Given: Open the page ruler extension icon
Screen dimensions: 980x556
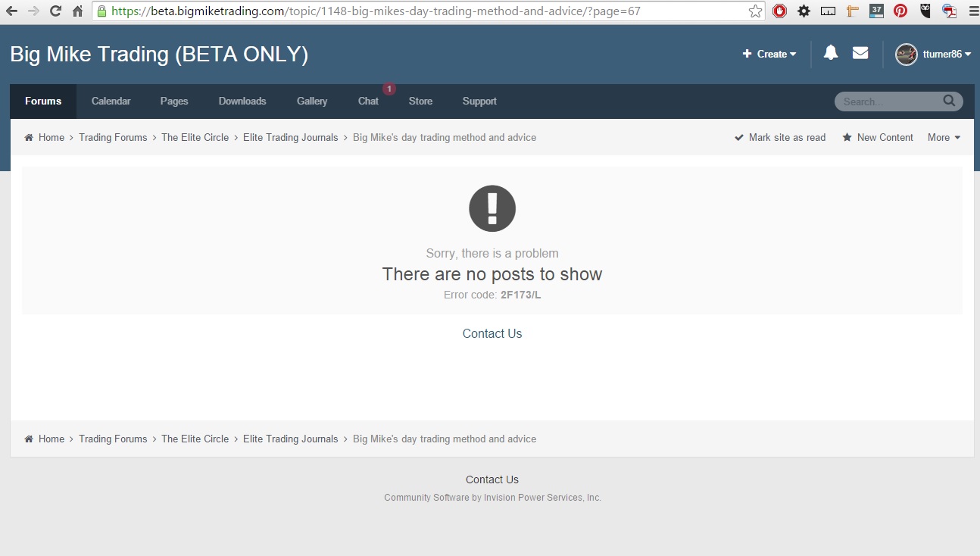Looking at the screenshot, I should tap(828, 11).
